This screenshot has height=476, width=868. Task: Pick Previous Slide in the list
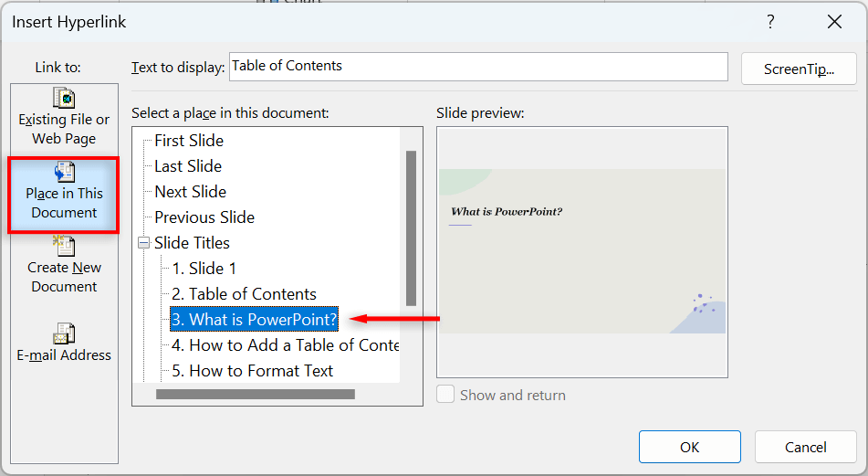coord(204,217)
